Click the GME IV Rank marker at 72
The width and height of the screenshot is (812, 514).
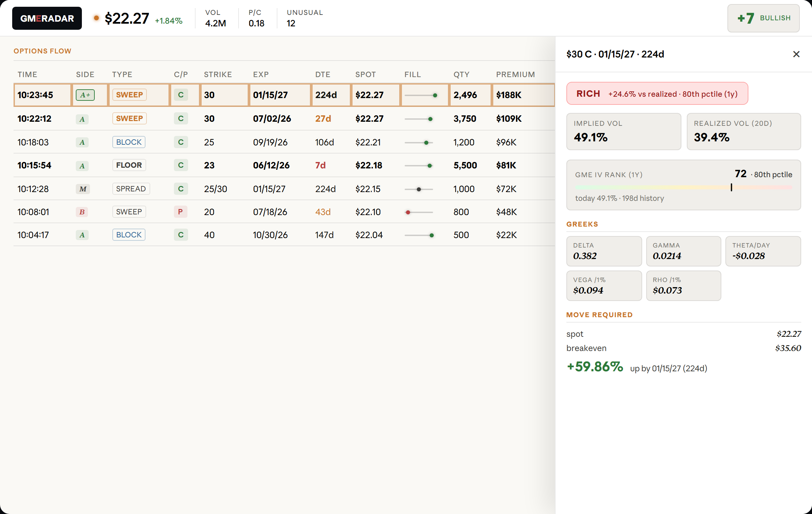[731, 187]
